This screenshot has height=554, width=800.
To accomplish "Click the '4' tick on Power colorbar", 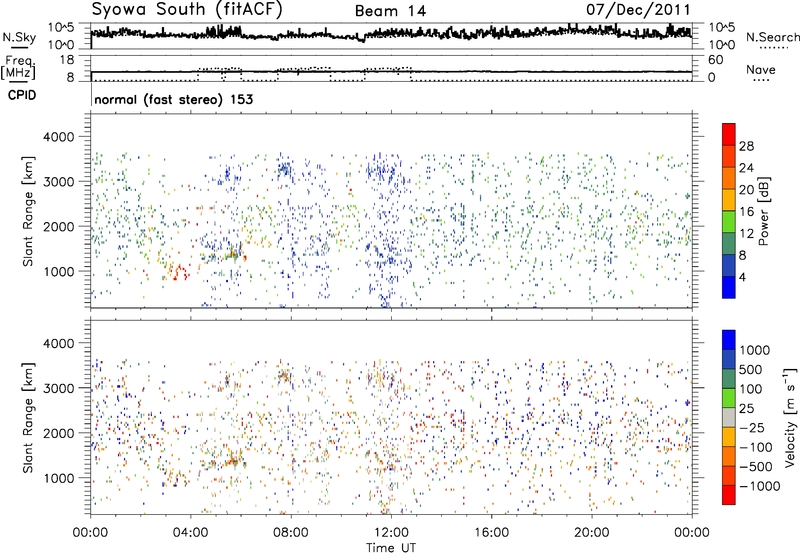I will coord(742,278).
